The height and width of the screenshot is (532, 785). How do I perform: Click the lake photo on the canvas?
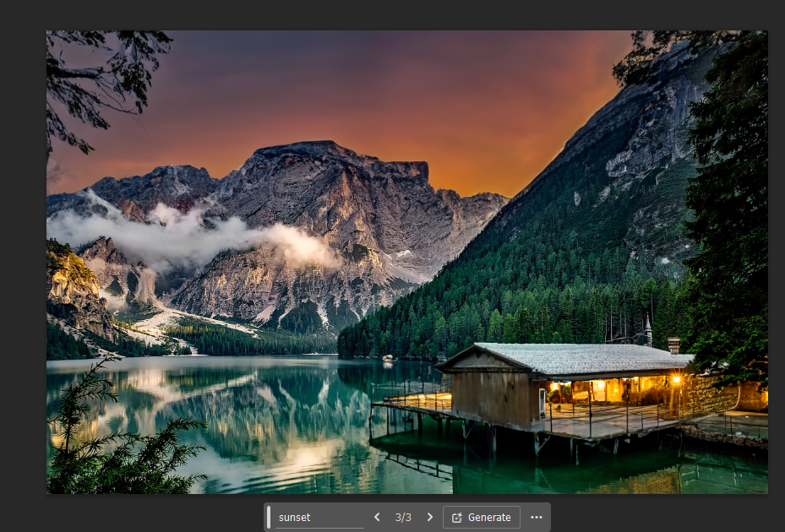pos(407,263)
